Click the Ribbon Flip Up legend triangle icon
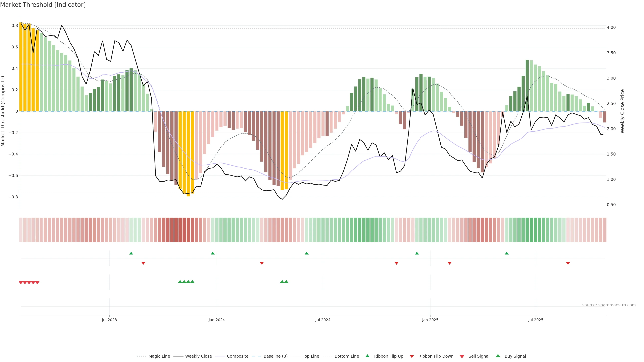The image size is (644, 362). coord(367,356)
